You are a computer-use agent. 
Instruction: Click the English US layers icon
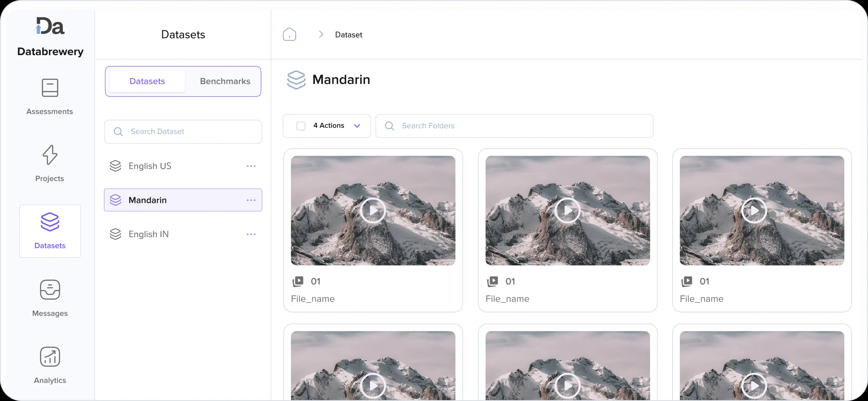115,166
